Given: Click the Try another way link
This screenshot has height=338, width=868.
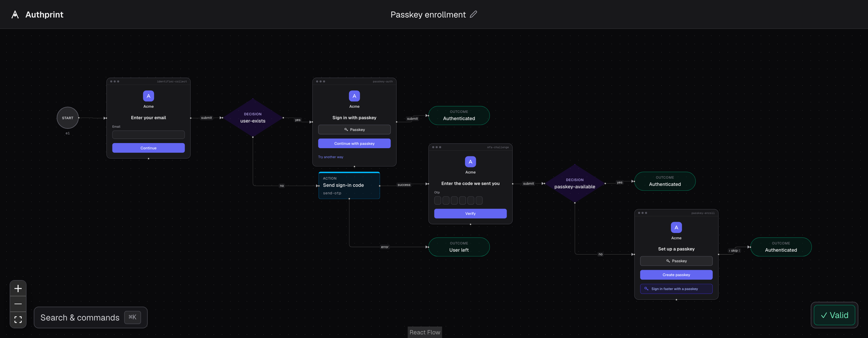Looking at the screenshot, I should 331,157.
